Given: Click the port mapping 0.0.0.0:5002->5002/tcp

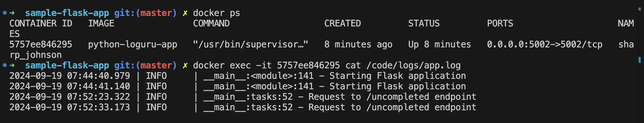Looking at the screenshot, I should click(545, 44).
